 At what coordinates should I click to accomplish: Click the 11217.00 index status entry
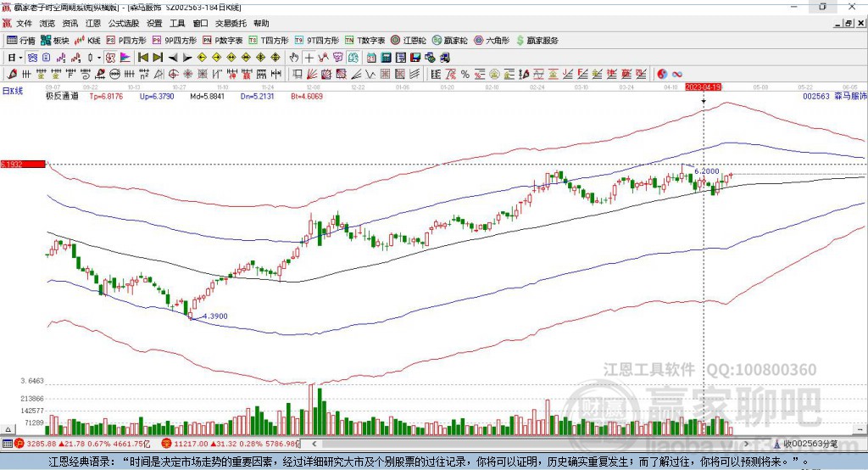[231, 444]
